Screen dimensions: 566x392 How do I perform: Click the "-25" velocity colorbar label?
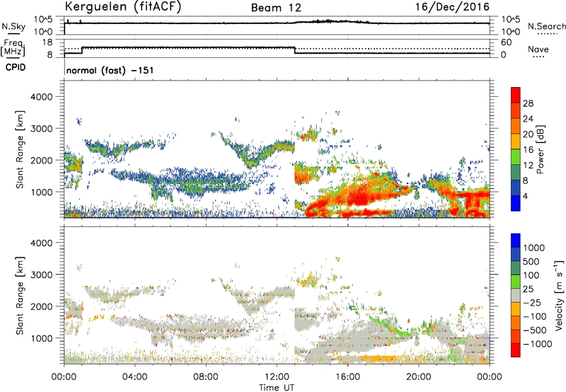click(x=531, y=303)
